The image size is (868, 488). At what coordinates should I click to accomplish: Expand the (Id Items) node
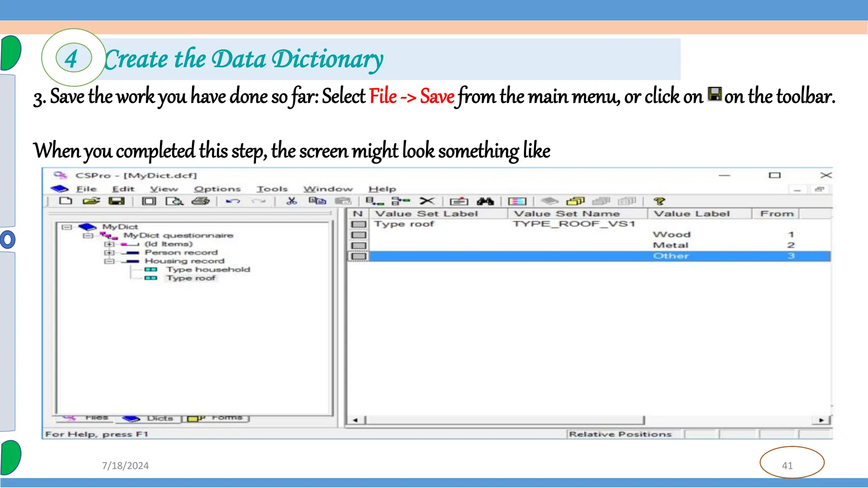click(x=109, y=244)
